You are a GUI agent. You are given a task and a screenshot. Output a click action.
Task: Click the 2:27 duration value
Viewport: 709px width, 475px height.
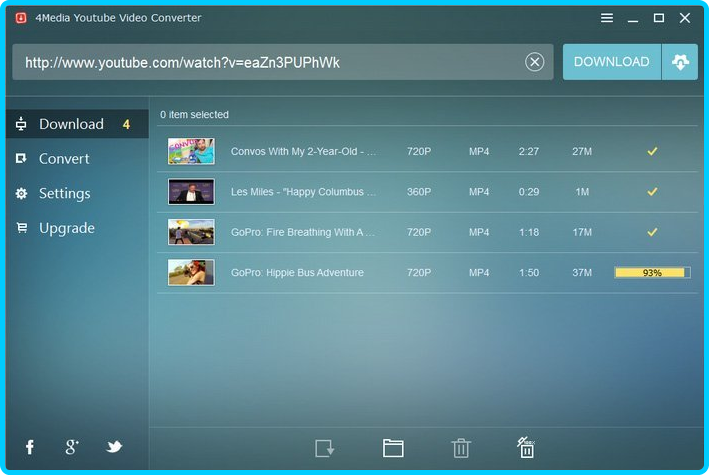[x=529, y=152]
